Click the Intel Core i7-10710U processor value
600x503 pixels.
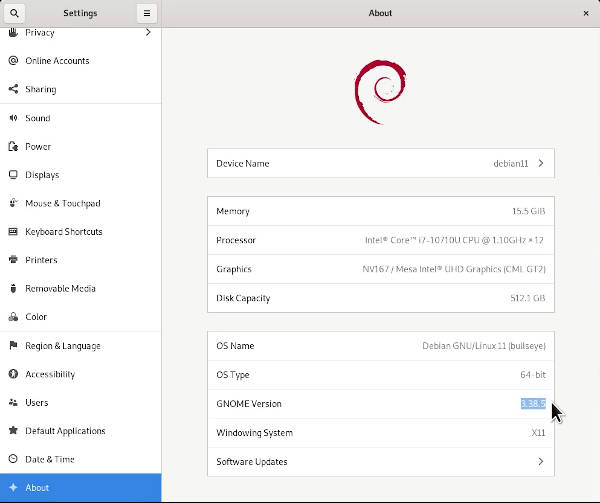pyautogui.click(x=454, y=240)
